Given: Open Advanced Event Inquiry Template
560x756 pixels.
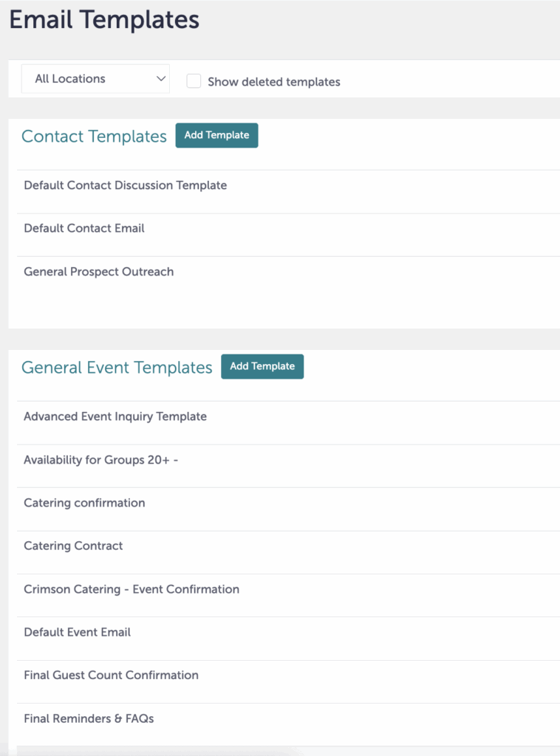Looking at the screenshot, I should pyautogui.click(x=115, y=416).
